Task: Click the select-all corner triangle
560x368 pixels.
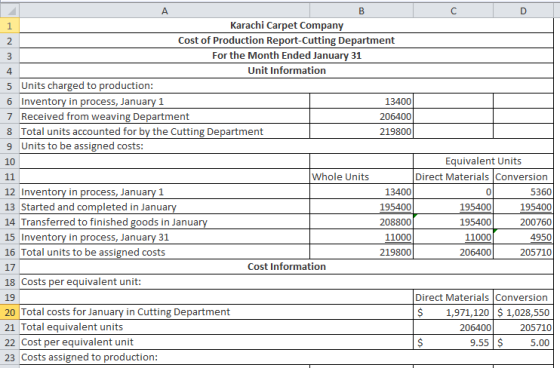Action: pyautogui.click(x=10, y=11)
